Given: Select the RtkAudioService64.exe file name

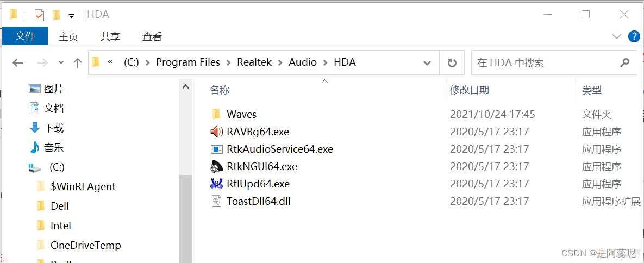Looking at the screenshot, I should [x=280, y=149].
